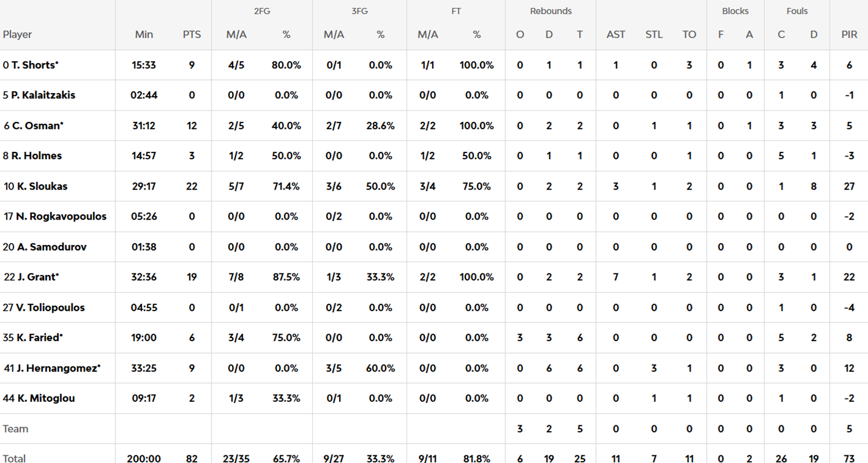
Task: Click the Player column header
Action: point(18,35)
